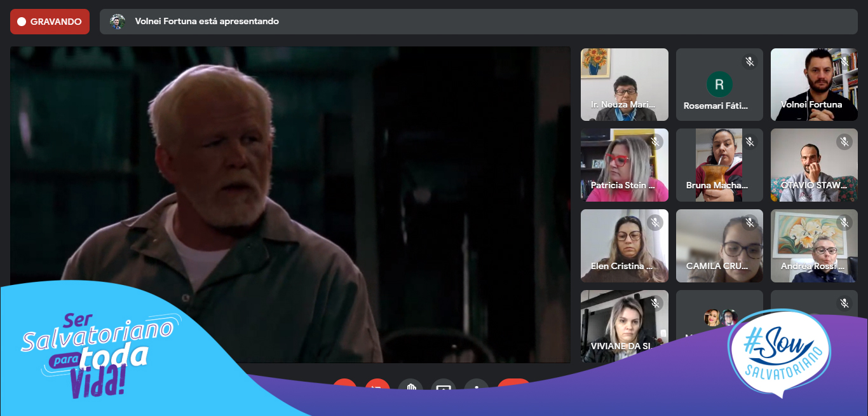The height and width of the screenshot is (416, 868).
Task: Click the 'Ir. Neuza Mari...' name label
Action: pos(623,105)
